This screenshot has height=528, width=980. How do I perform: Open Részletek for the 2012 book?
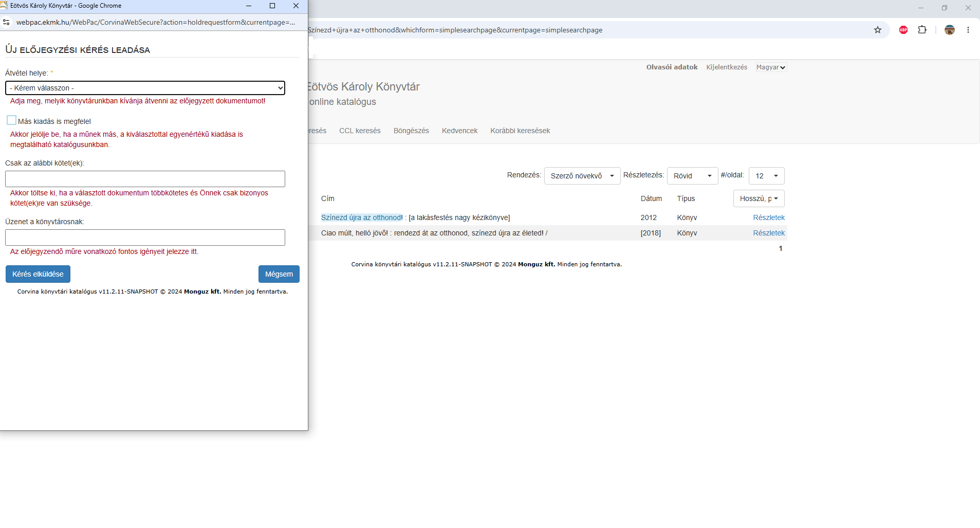coord(769,217)
